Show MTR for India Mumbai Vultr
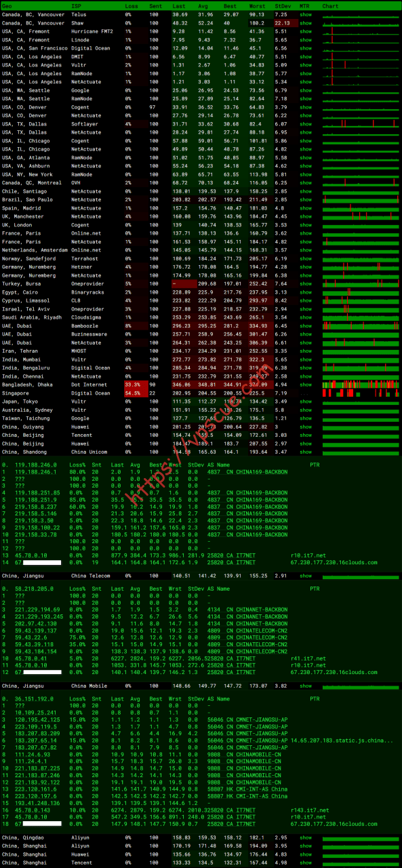The image size is (402, 868). coord(306,359)
